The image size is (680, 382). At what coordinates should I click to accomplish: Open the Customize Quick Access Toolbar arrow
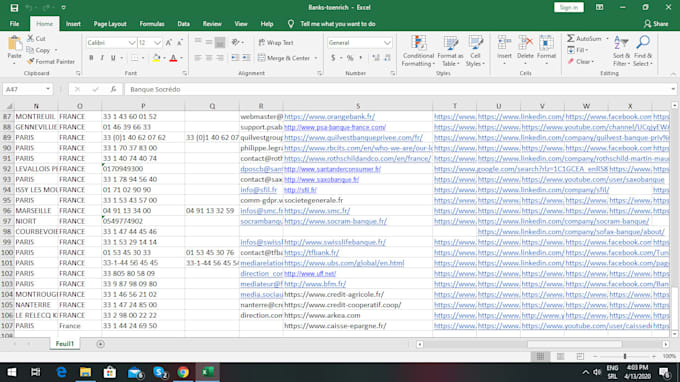point(64,7)
